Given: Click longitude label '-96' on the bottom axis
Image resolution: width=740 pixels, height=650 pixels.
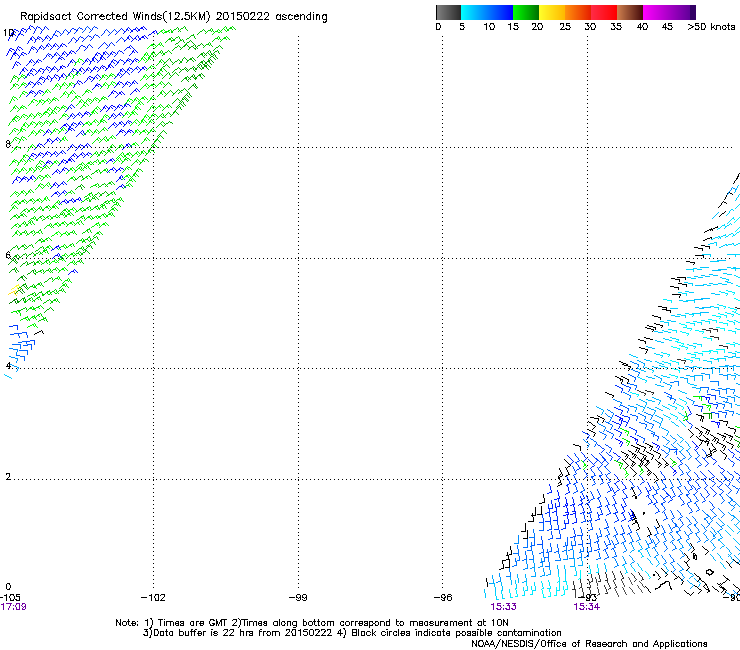Looking at the screenshot, I should 443,598.
